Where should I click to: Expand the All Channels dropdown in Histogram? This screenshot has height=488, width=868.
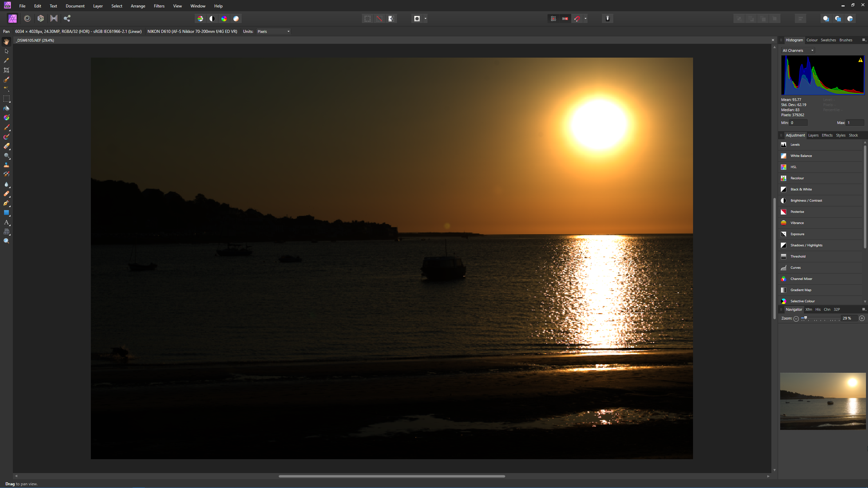click(x=798, y=50)
